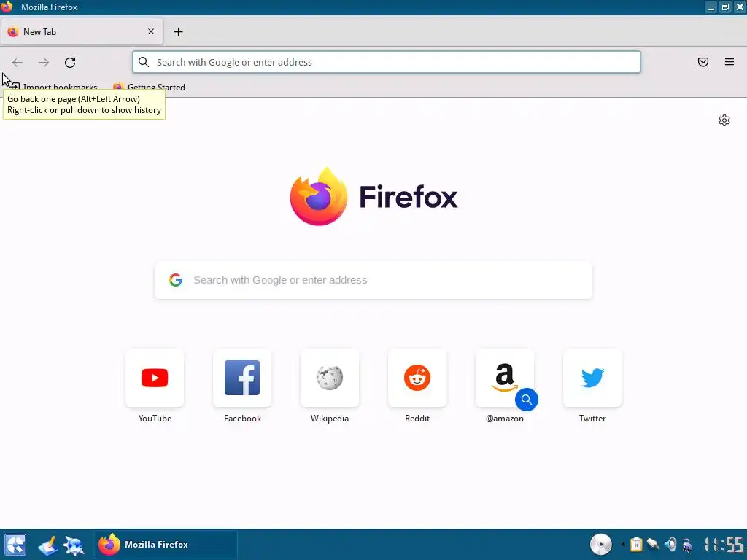Screen dimensions: 747x560
Task: Open the @amazon search shortcut tile
Action: [x=505, y=378]
